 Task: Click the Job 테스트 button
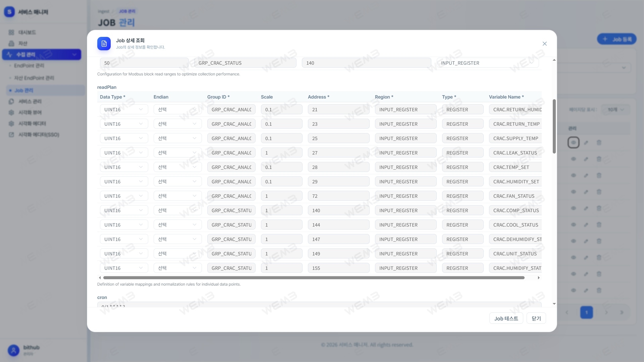(x=506, y=318)
